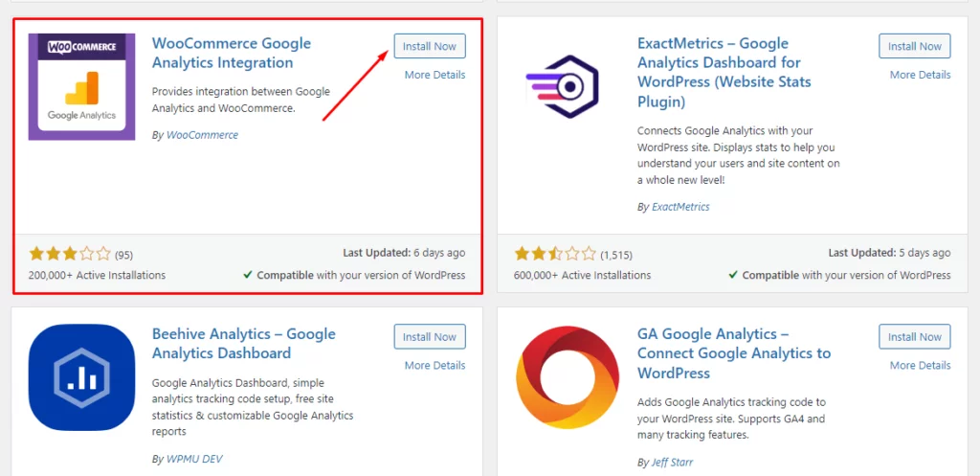The image size is (980, 476).
Task: Install the WooCommerce Google Analytics Integration plugin
Action: click(x=430, y=46)
